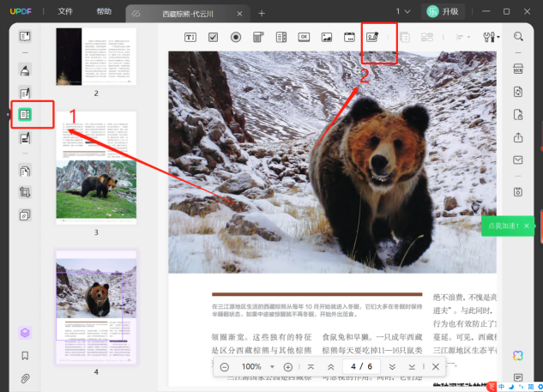
Task: Open the Layers panel icon
Action: point(25,333)
